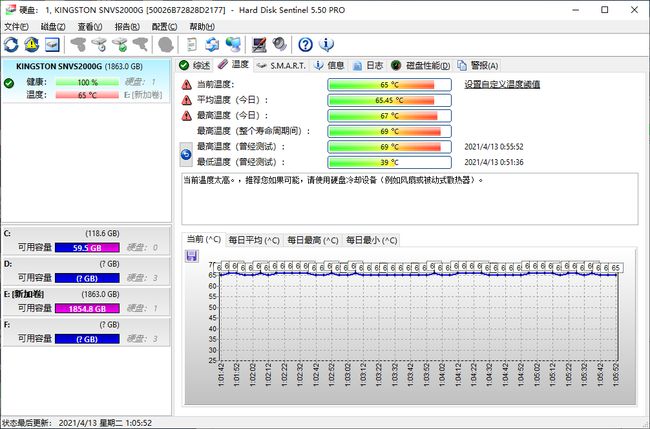Viewport: 650px width, 429px height.
Task: Open the 文件(F) menu
Action: coord(16,27)
